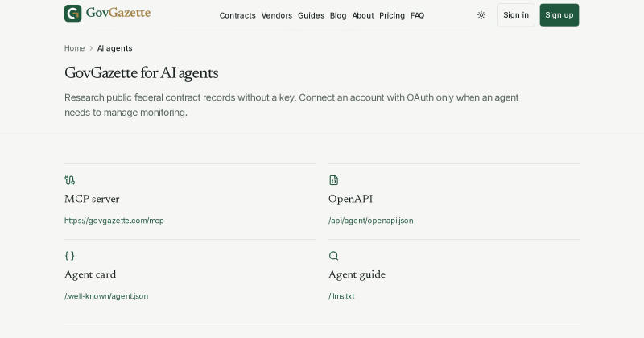Open the Vendors nav item

tap(277, 15)
